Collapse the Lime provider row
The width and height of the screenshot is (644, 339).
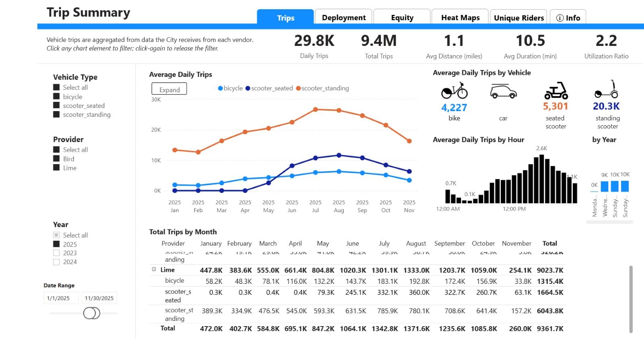click(154, 269)
